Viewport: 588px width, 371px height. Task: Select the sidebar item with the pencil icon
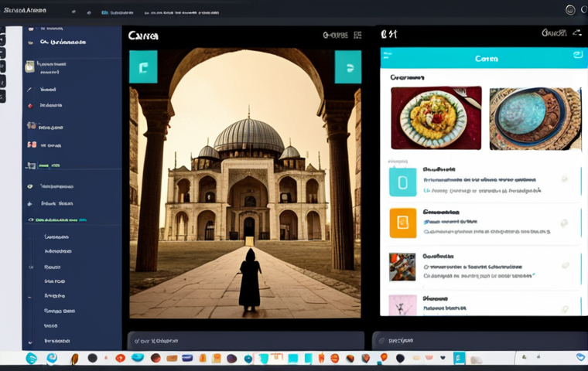click(72, 90)
